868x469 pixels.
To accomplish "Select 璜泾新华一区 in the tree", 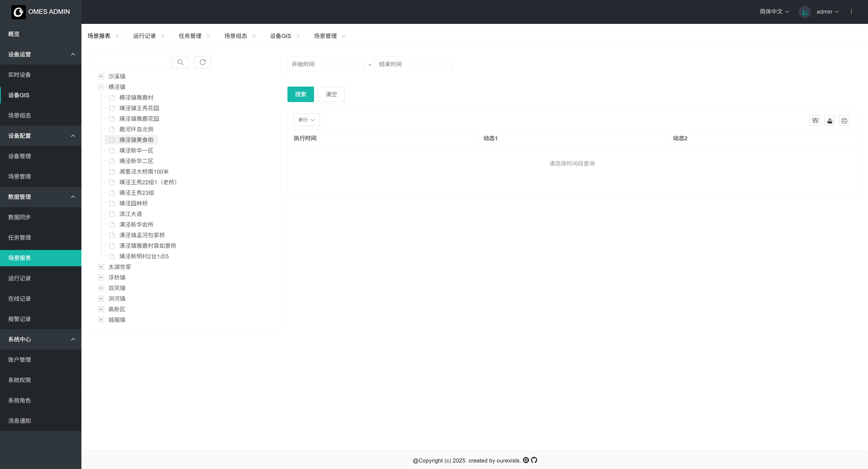I will 136,151.
